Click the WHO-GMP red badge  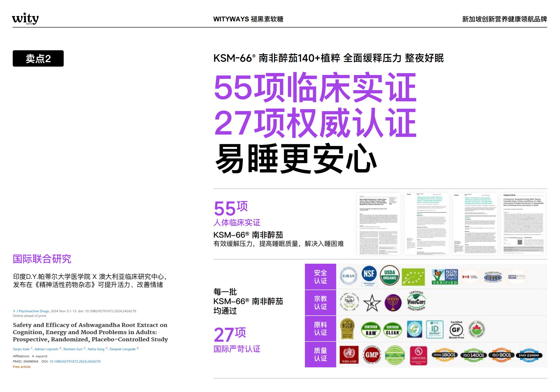click(349, 355)
